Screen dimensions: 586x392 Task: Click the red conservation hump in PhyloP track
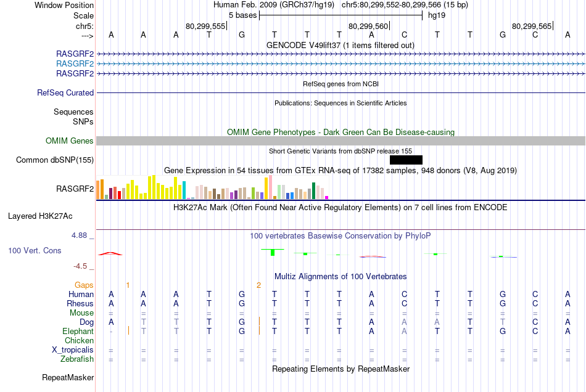110,254
